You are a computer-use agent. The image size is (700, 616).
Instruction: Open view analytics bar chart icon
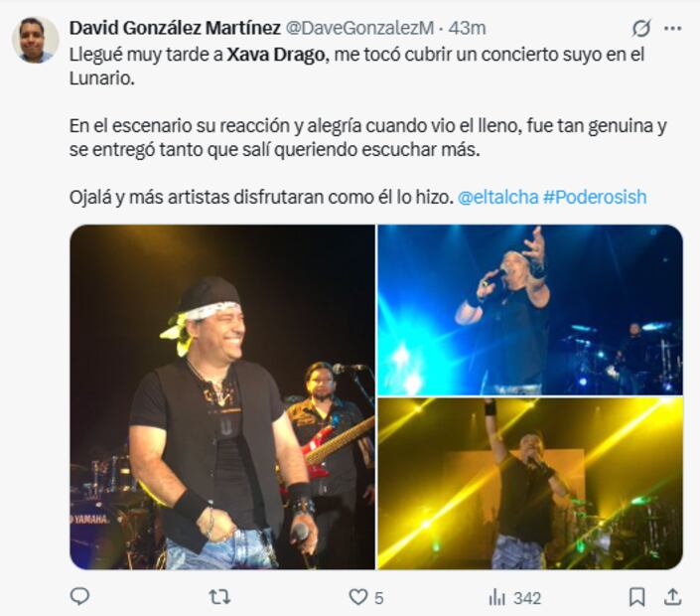(496, 597)
